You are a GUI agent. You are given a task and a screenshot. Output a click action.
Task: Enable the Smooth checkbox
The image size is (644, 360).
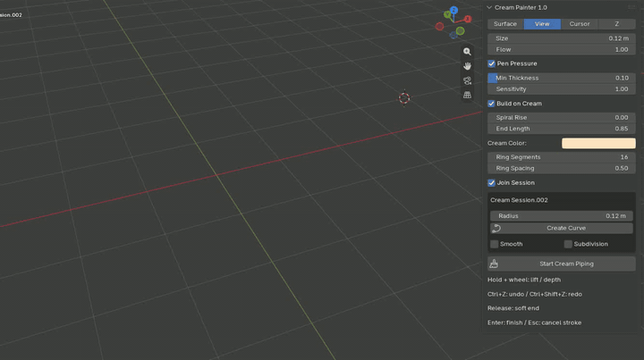click(495, 244)
